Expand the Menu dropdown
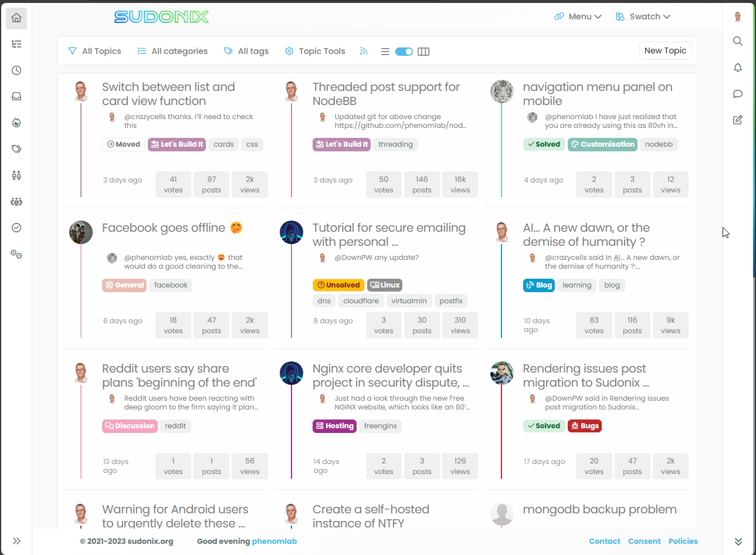This screenshot has height=555, width=756. click(x=578, y=16)
